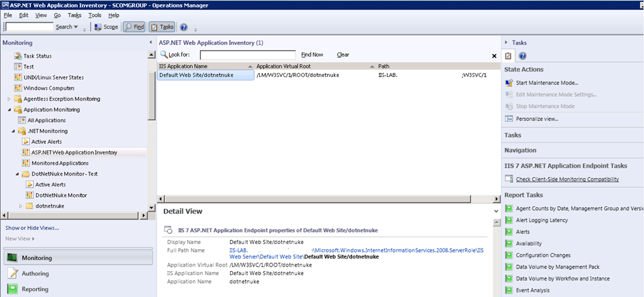Viewport: 644px width, 297px height.
Task: Open the DotNetNuke Monitor state view icon
Action: 30,195
